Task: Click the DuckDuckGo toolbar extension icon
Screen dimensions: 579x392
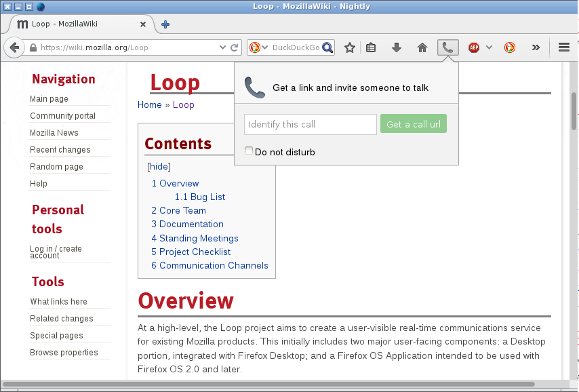Action: pyautogui.click(x=510, y=47)
